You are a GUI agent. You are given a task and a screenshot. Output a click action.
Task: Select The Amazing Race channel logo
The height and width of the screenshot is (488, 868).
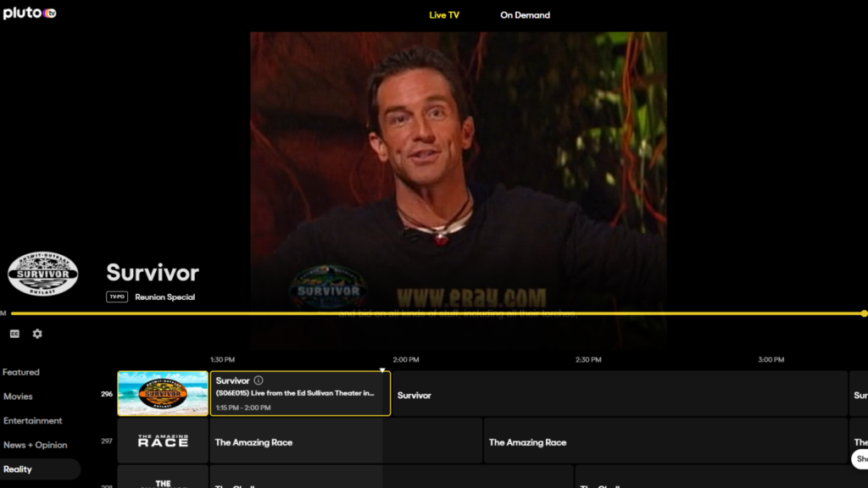[163, 441]
